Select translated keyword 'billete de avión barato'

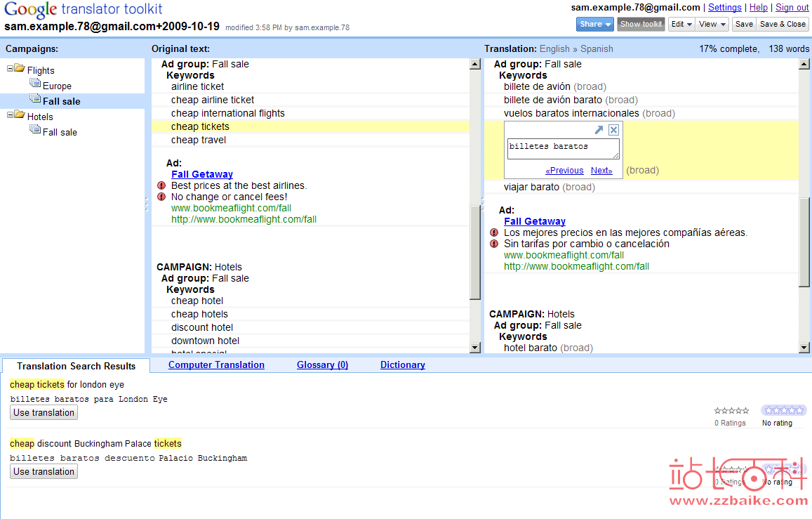coord(552,100)
